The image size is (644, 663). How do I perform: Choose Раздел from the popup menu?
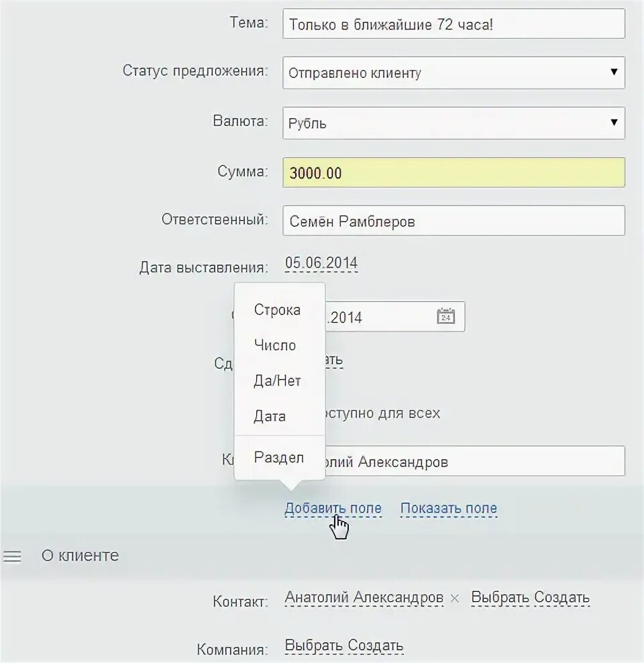click(279, 458)
